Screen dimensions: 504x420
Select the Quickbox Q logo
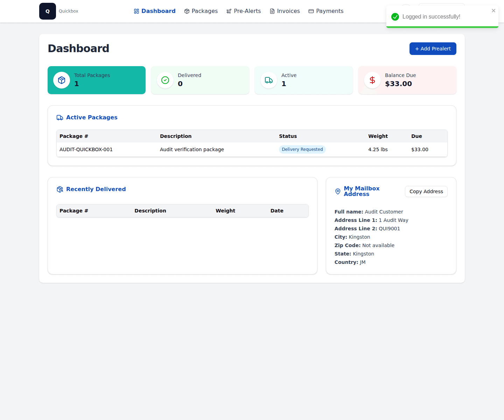pyautogui.click(x=48, y=11)
